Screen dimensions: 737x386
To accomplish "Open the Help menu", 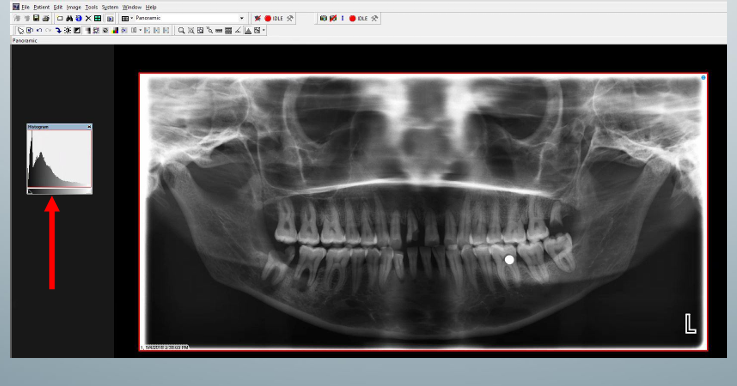I will coord(151,7).
